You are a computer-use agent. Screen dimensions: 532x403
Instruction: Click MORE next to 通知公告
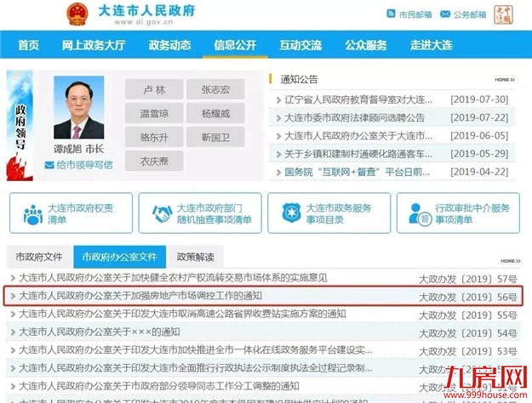coord(505,80)
